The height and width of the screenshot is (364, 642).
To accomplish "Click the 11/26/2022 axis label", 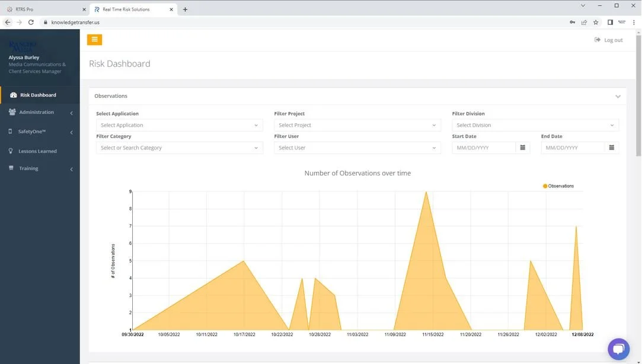I will (x=508, y=334).
